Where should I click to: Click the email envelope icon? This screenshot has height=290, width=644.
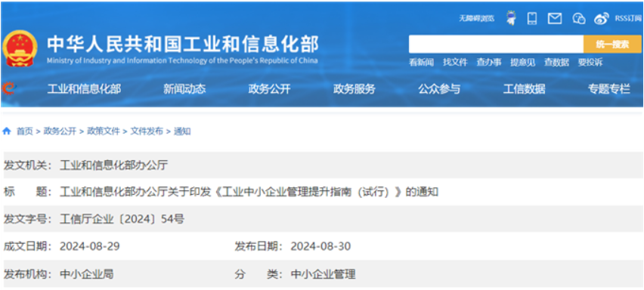[555, 18]
